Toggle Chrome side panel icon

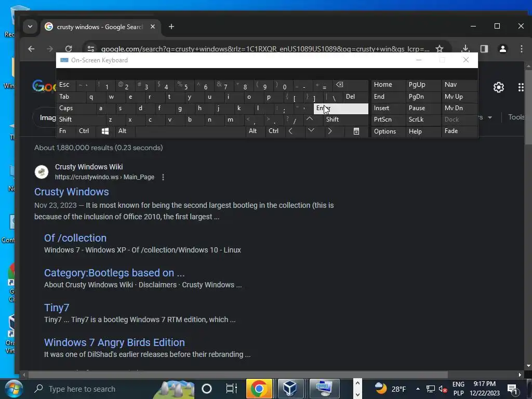(x=484, y=48)
